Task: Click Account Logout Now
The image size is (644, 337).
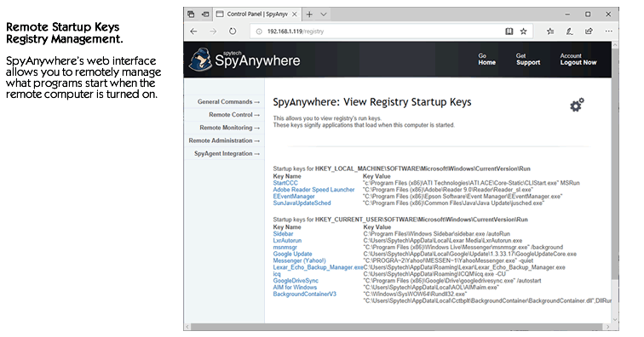Action: [578, 59]
